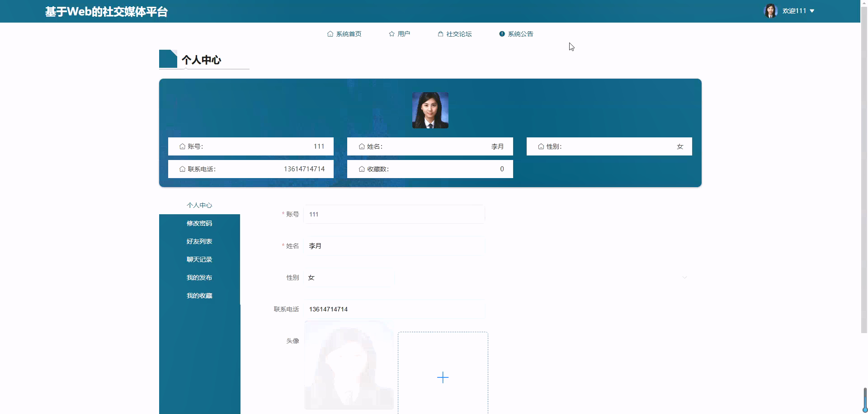The width and height of the screenshot is (868, 414).
Task: Click the home icon next to 账号 card
Action: (182, 146)
